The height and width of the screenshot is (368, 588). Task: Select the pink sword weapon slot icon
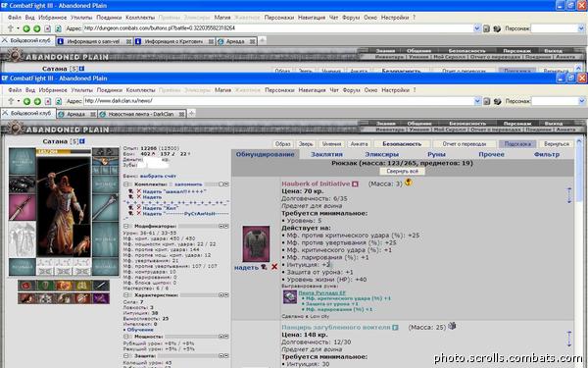click(23, 207)
